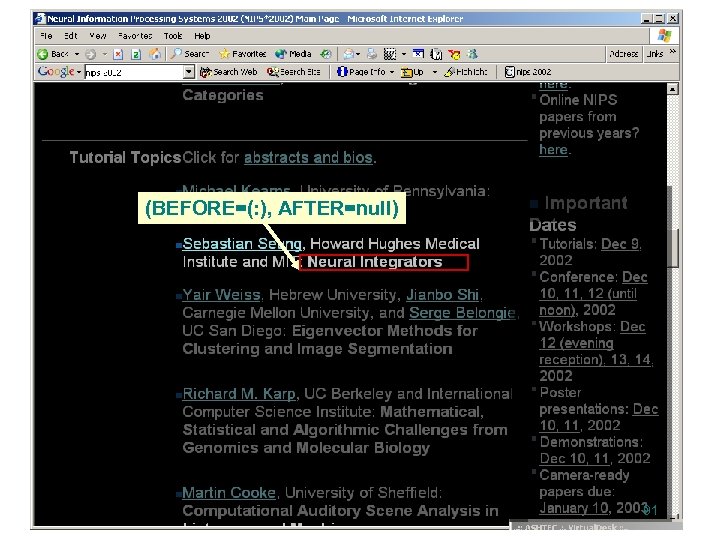This screenshot has width=720, height=540.
Task: Open the Google logo menu
Action: pos(59,72)
